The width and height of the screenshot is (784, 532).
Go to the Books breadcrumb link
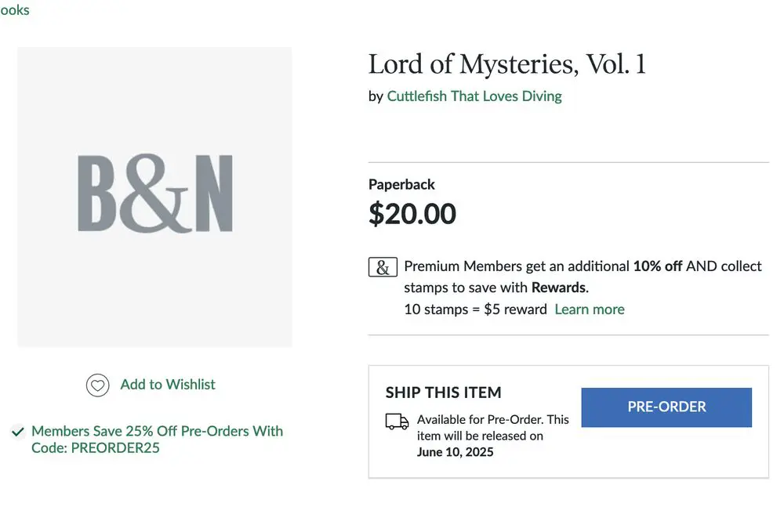click(14, 10)
